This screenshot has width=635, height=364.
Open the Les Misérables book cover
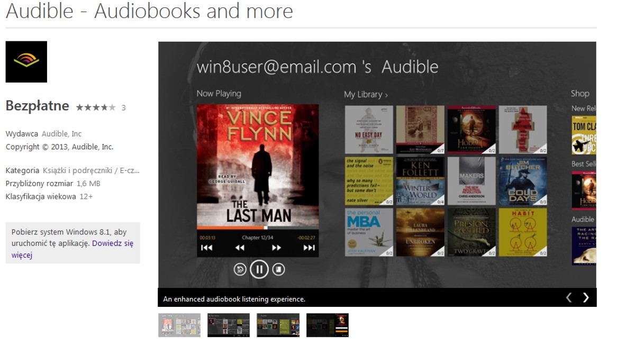[x=420, y=130]
